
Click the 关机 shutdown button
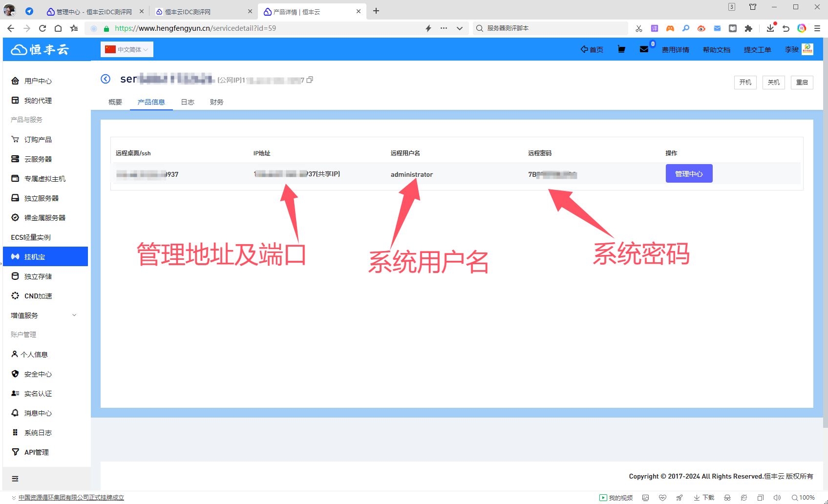click(774, 83)
